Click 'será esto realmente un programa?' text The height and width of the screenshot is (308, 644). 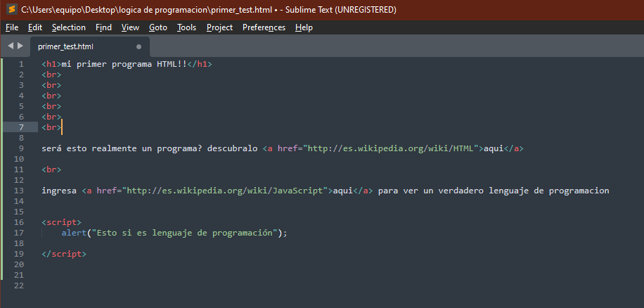click(122, 148)
